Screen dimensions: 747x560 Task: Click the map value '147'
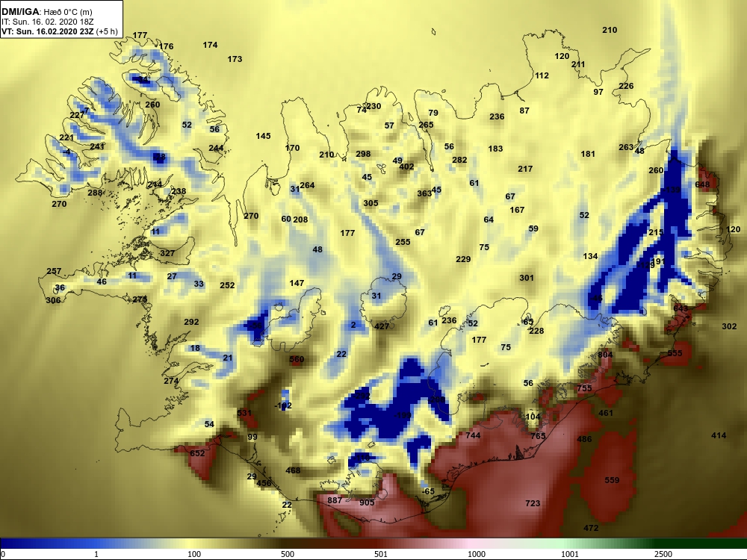[297, 283]
